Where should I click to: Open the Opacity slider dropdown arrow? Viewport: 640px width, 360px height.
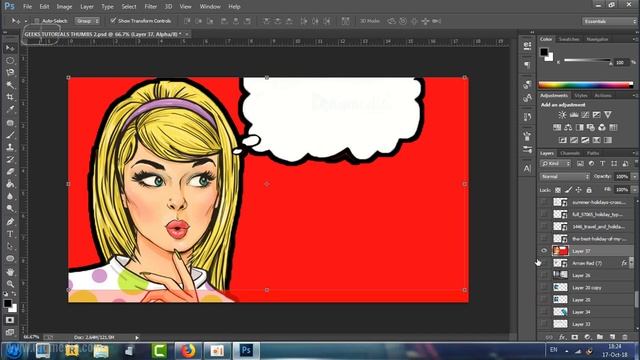[634, 177]
